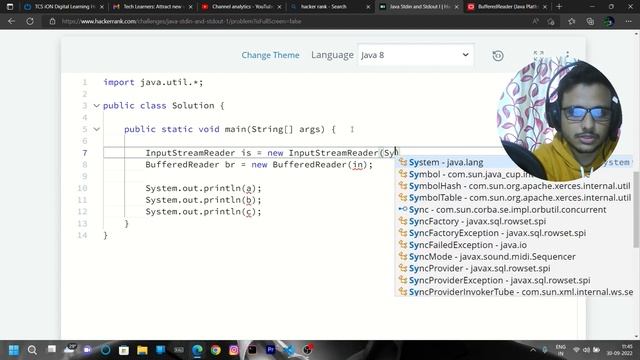Open Google Chrome from taskbar
Image resolution: width=640 pixels, height=360 pixels.
pos(216,350)
